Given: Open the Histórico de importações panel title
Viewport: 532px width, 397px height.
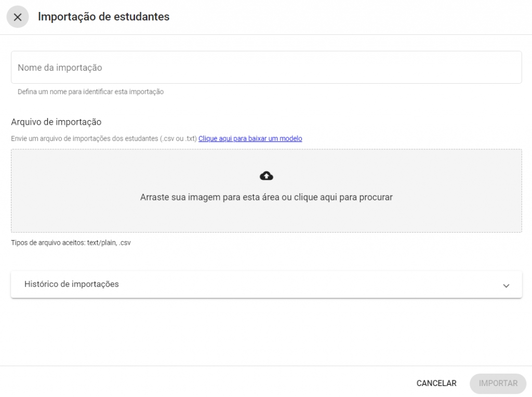Looking at the screenshot, I should [72, 284].
